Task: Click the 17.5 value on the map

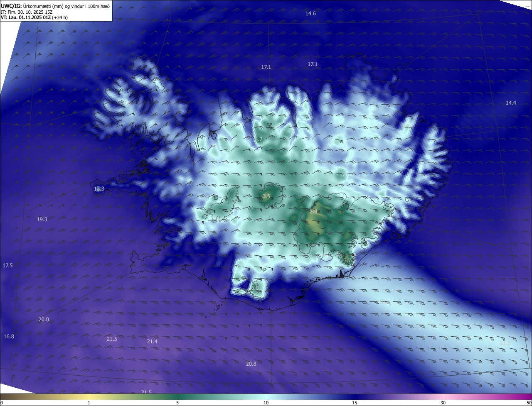Action: coord(7,266)
